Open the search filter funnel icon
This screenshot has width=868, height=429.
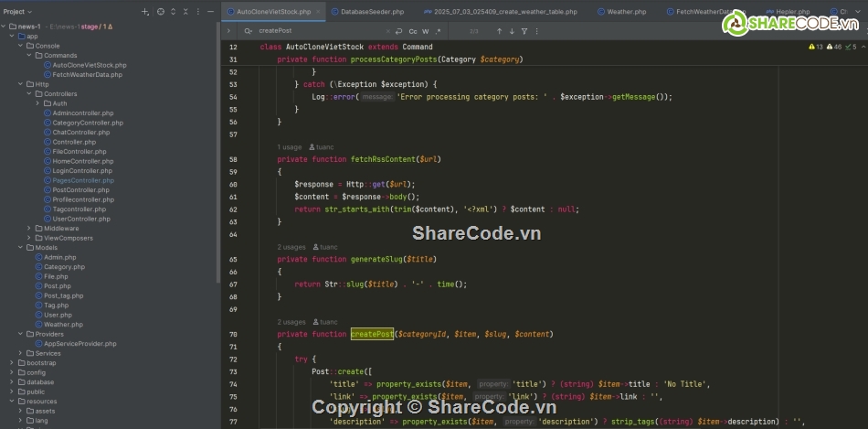pos(524,32)
